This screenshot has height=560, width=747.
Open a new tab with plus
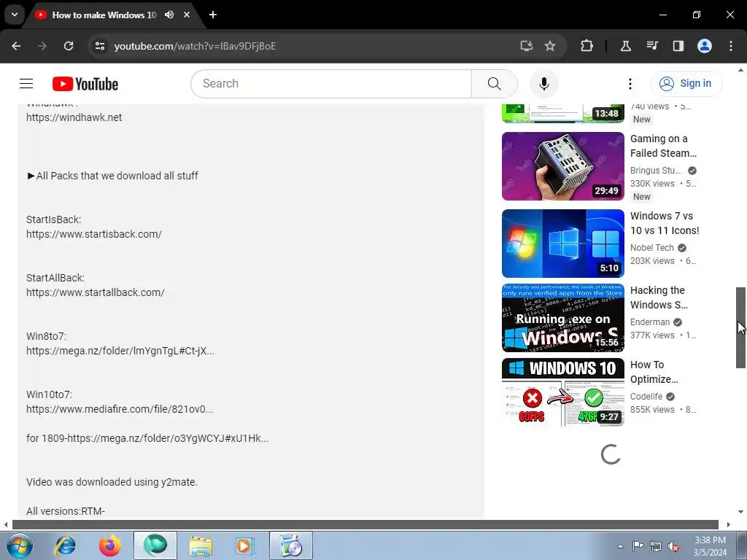[x=213, y=15]
